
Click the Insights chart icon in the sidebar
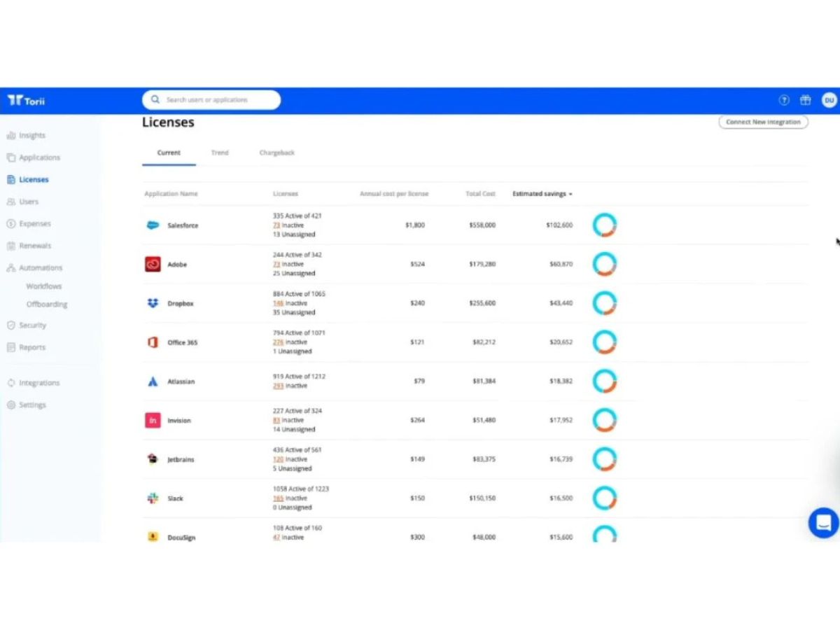pyautogui.click(x=10, y=135)
